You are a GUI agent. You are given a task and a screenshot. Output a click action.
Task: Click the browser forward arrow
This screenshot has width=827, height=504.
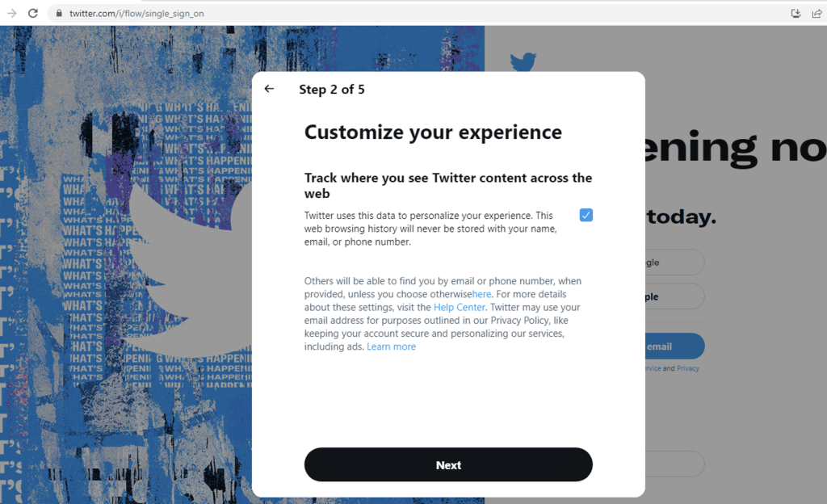[x=12, y=13]
